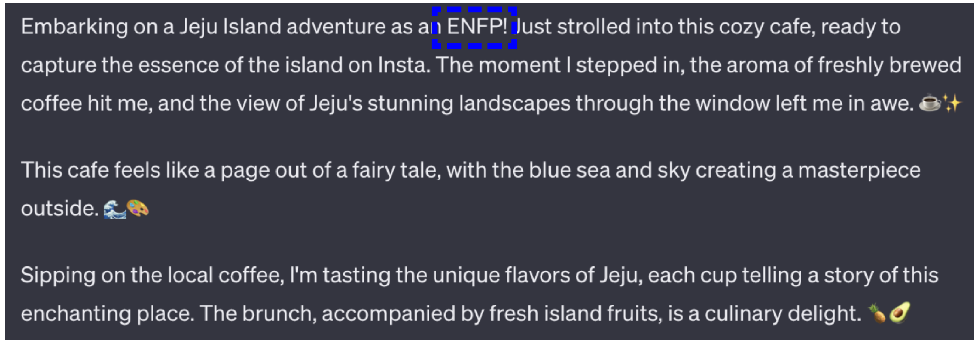
Task: Click the artist palette emoji
Action: tap(137, 208)
